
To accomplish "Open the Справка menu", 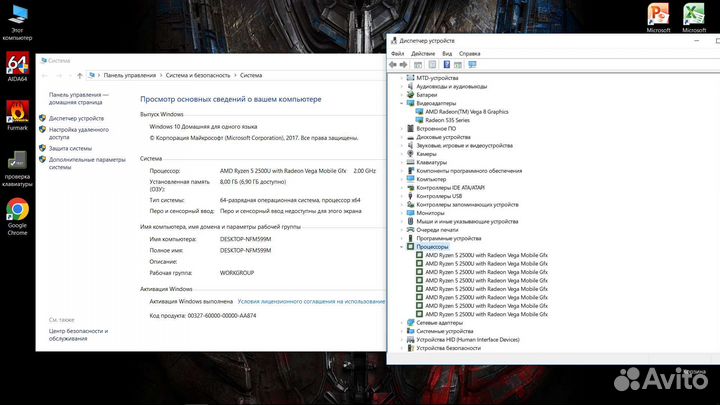I will (x=469, y=54).
